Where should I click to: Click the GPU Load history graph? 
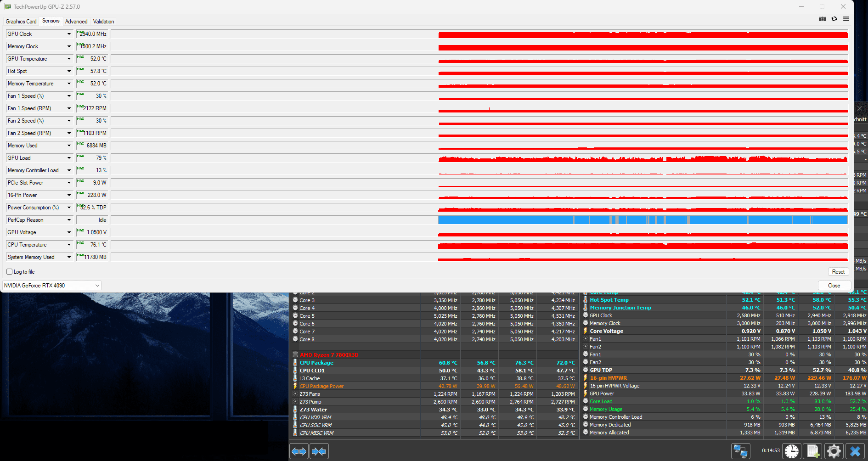(479, 158)
